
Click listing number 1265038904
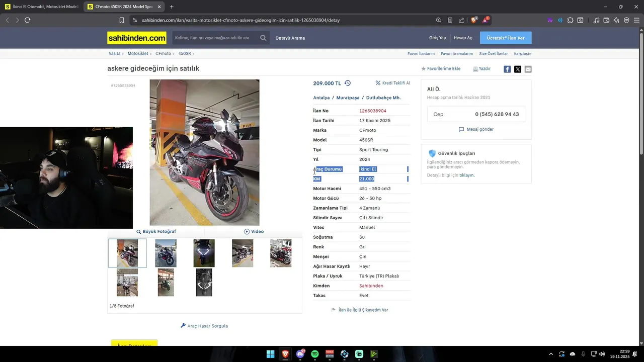(373, 111)
